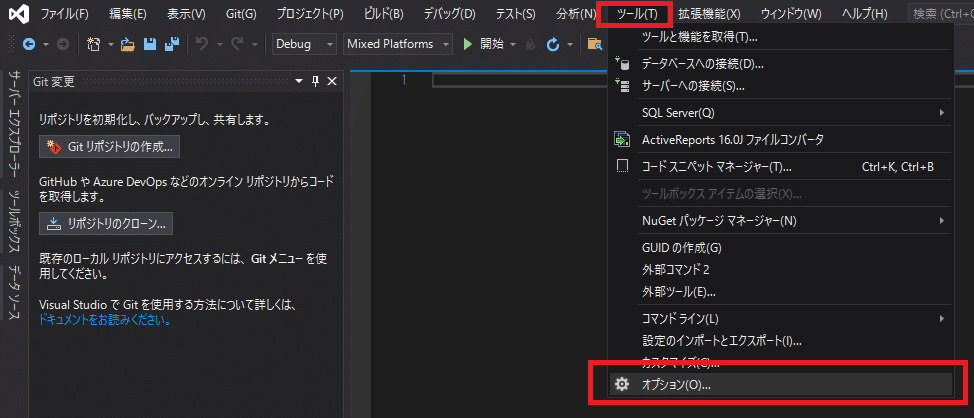Click the New Project toolbar icon
974x418 pixels.
(94, 44)
